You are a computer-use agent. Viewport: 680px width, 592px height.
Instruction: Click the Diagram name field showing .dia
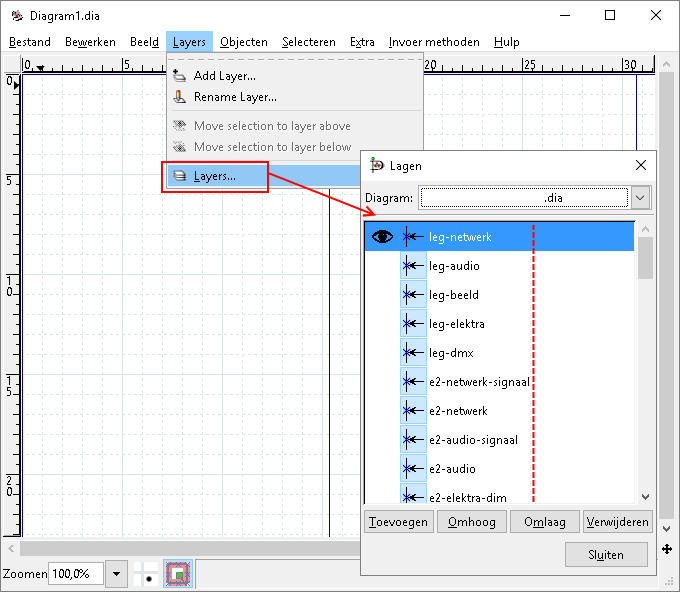524,198
